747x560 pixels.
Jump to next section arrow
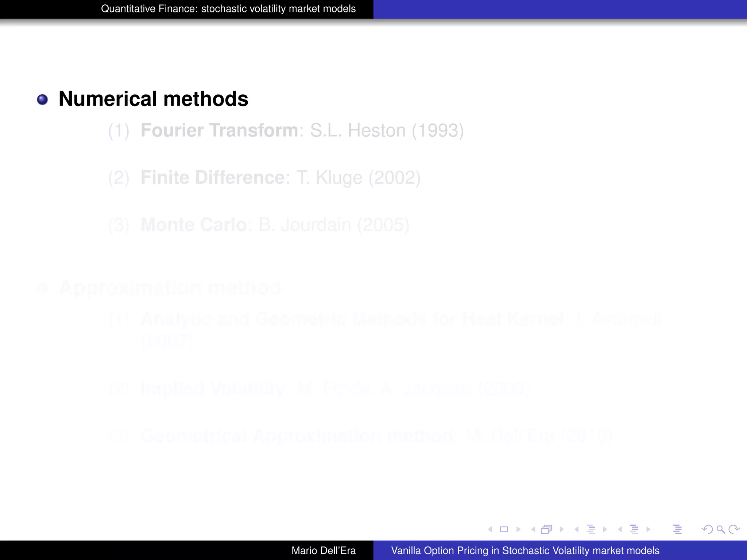(x=648, y=529)
